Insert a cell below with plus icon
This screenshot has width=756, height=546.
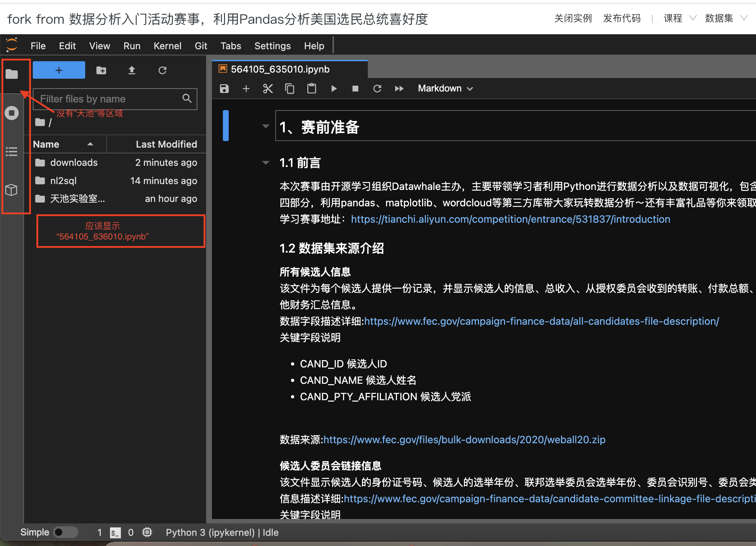pyautogui.click(x=246, y=89)
